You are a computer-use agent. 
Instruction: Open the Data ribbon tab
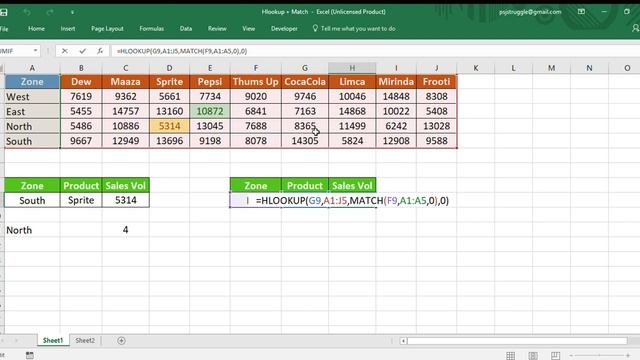(186, 29)
